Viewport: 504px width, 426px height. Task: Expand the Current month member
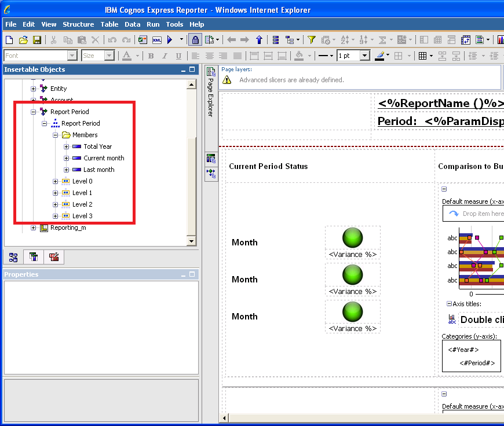click(x=66, y=159)
